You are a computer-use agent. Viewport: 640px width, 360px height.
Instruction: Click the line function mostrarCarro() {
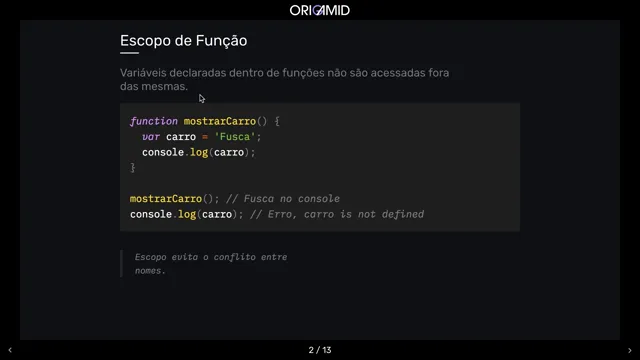pyautogui.click(x=205, y=121)
